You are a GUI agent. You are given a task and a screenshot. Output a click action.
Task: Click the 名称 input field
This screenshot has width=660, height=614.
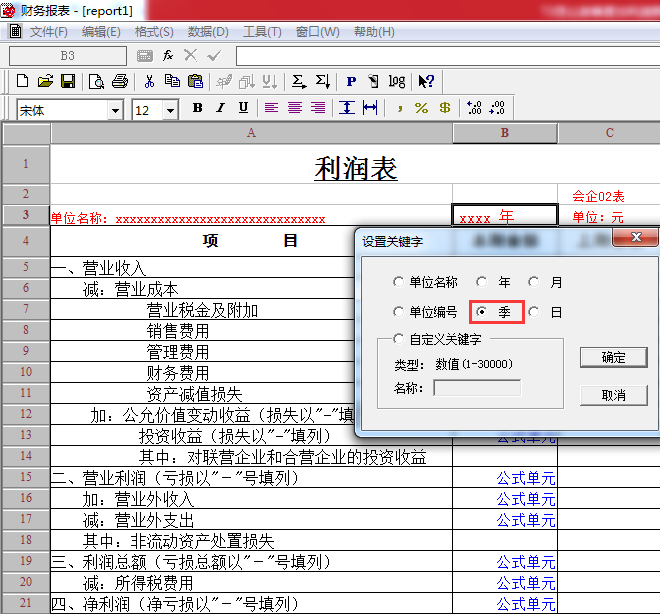pos(477,388)
